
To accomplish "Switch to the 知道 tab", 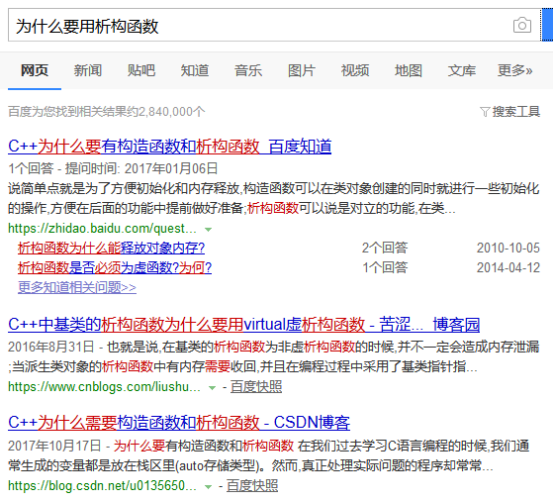I will tap(195, 70).
